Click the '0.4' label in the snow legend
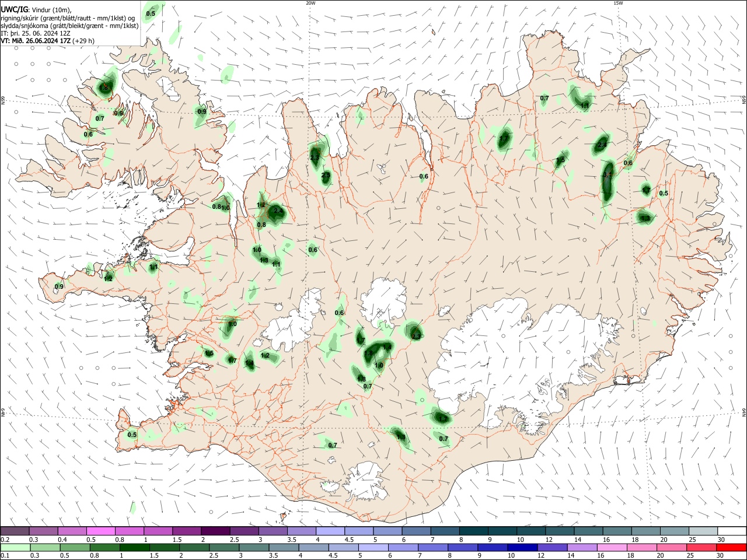 click(x=62, y=539)
